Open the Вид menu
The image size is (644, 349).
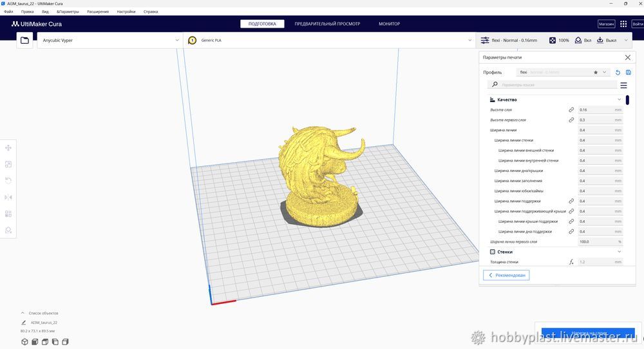pos(45,12)
